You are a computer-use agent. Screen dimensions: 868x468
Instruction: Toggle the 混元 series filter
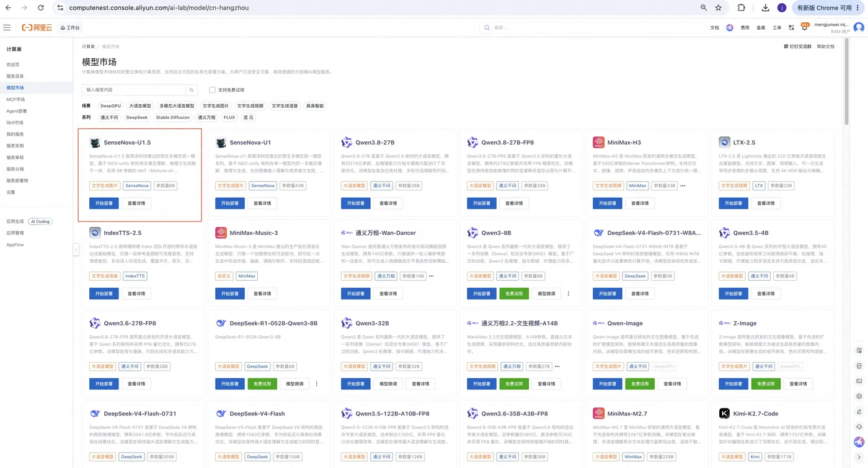(x=248, y=117)
